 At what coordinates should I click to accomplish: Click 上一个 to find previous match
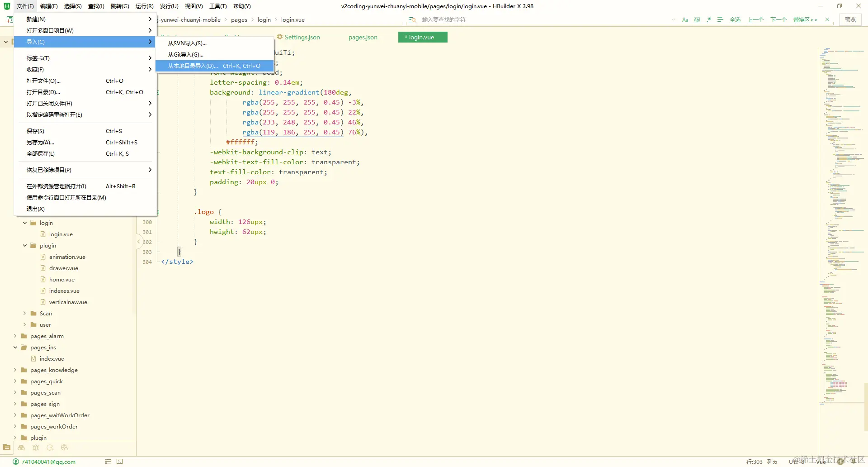pos(755,20)
